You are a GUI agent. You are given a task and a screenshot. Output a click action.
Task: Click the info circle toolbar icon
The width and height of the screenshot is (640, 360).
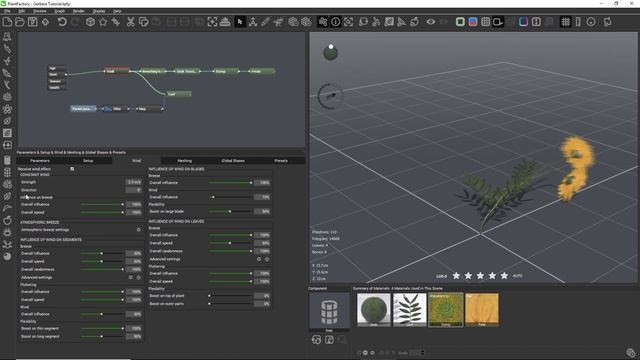pyautogui.click(x=336, y=22)
